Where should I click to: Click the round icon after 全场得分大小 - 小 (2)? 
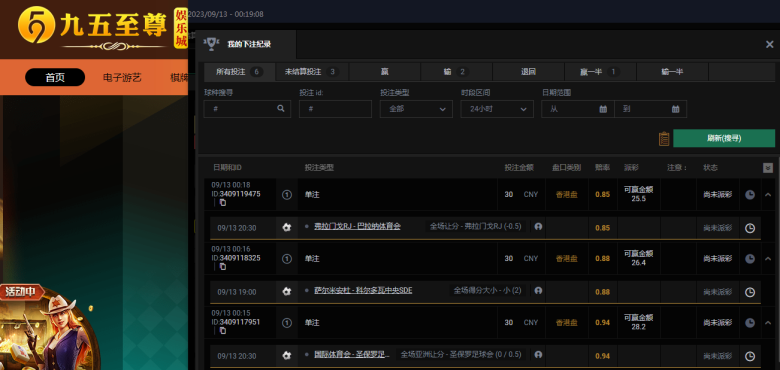tap(538, 290)
